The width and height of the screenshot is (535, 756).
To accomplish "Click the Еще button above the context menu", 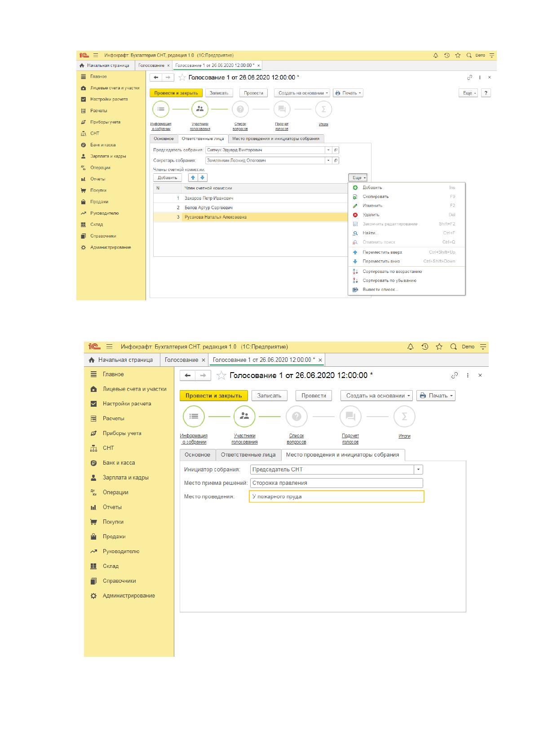I will [x=358, y=178].
